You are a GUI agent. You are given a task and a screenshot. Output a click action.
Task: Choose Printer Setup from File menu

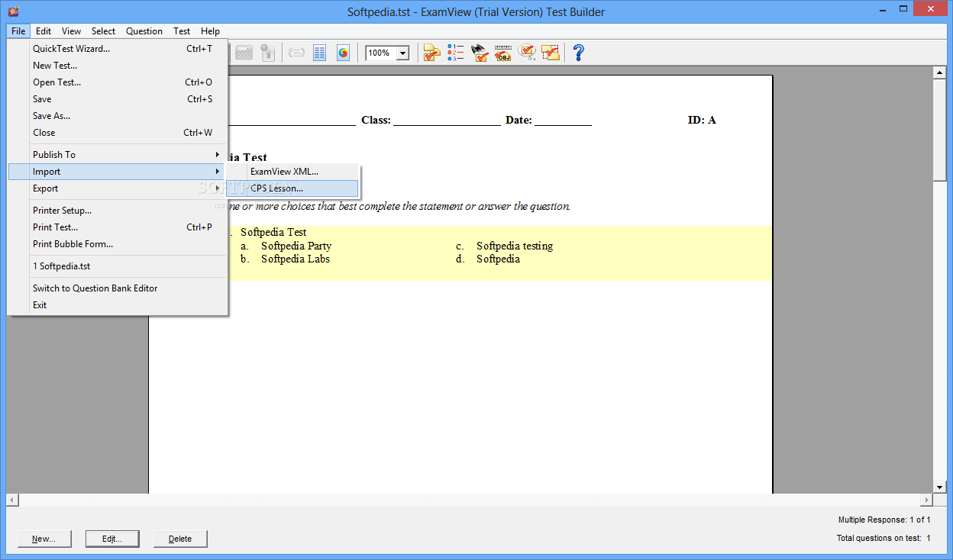coord(118,211)
